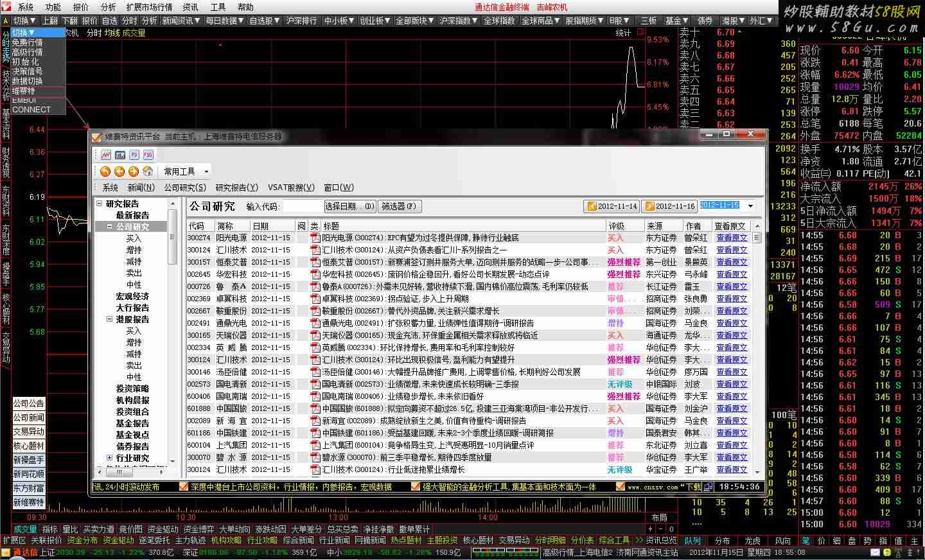Click the Weisaite window title checkmark icon
The width and height of the screenshot is (925, 560).
[x=97, y=136]
